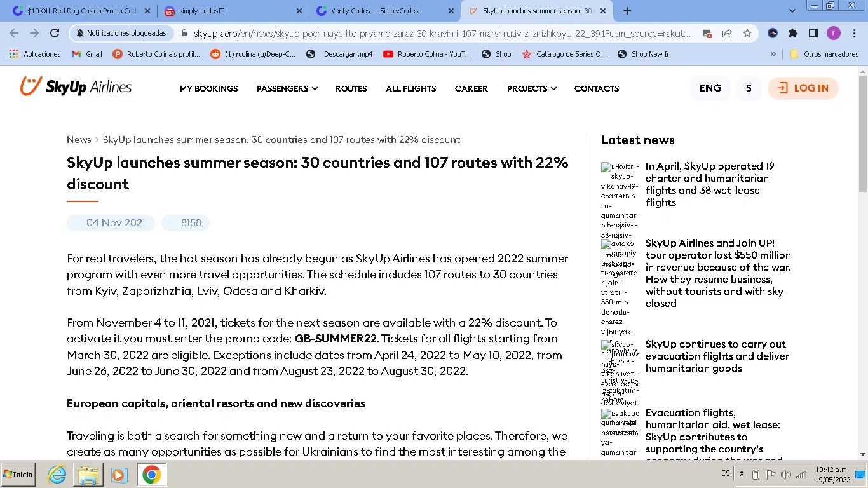Show hidden system tray icons
The width and height of the screenshot is (868, 488).
(x=742, y=474)
